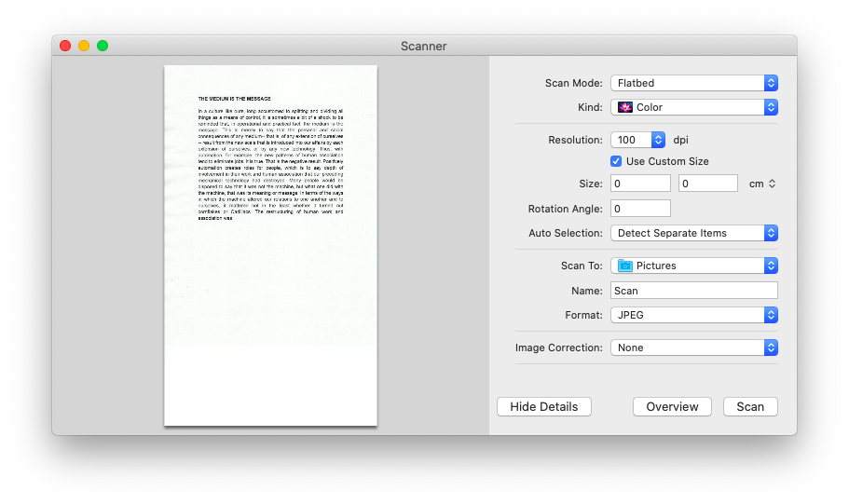The height and width of the screenshot is (504, 849).
Task: Open the Auto Selection dropdown
Action: (694, 233)
